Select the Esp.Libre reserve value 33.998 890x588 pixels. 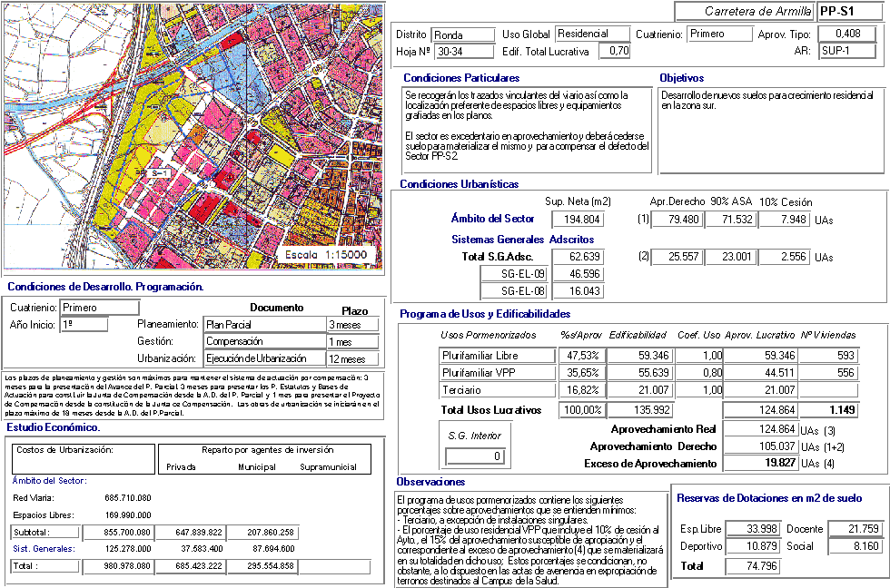pyautogui.click(x=752, y=529)
